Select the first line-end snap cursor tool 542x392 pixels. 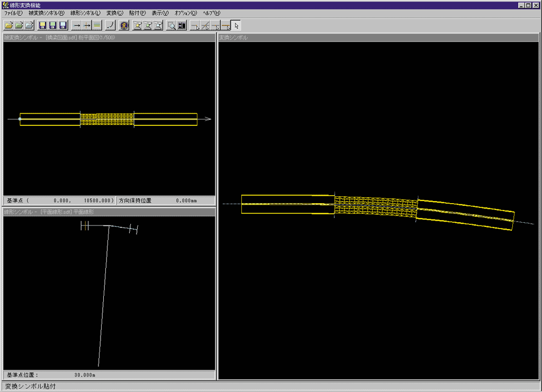point(195,25)
